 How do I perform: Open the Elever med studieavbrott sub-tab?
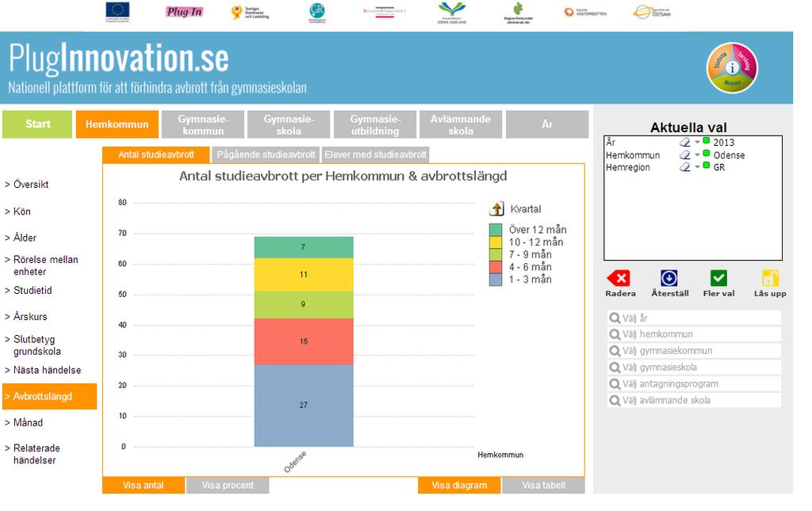pyautogui.click(x=375, y=154)
